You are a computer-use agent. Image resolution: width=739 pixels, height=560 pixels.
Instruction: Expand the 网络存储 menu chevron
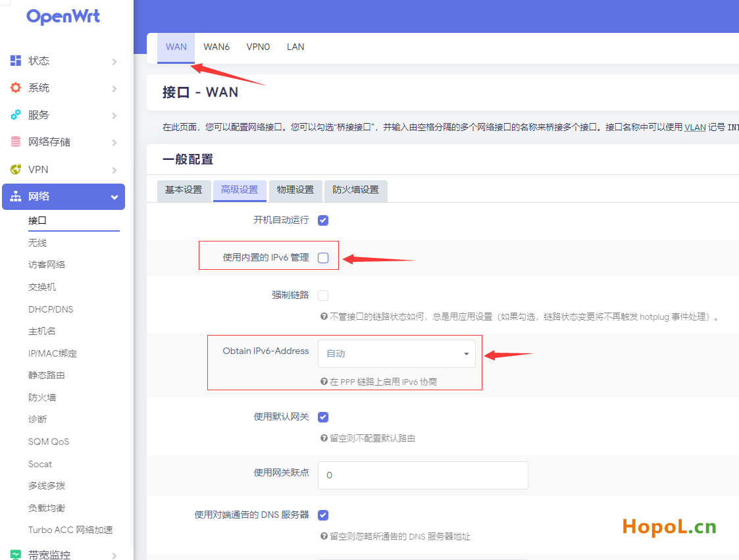click(114, 142)
